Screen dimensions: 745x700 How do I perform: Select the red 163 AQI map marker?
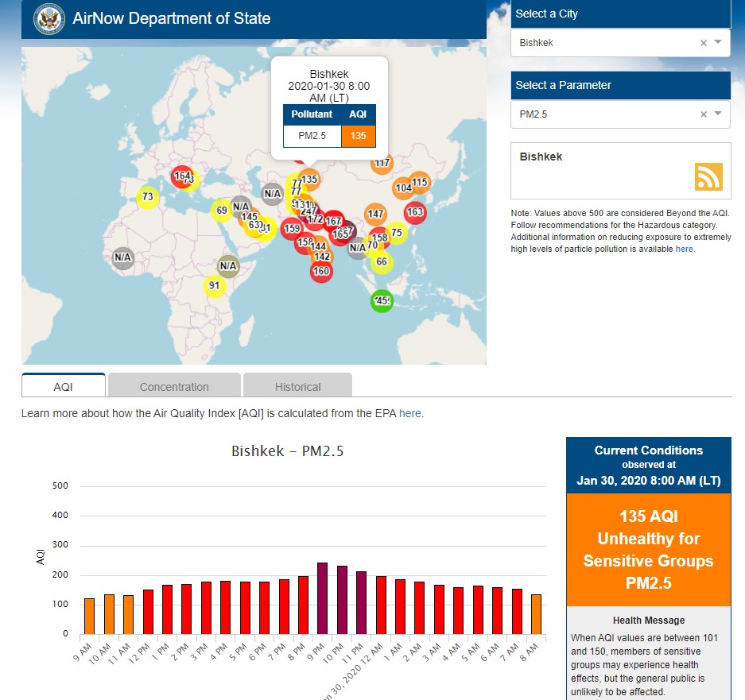[x=415, y=212]
